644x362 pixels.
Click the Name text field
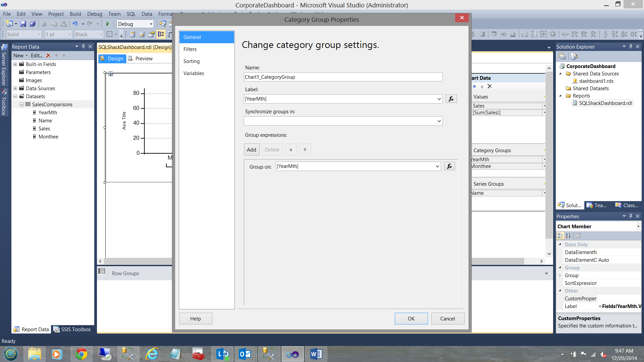[343, 77]
